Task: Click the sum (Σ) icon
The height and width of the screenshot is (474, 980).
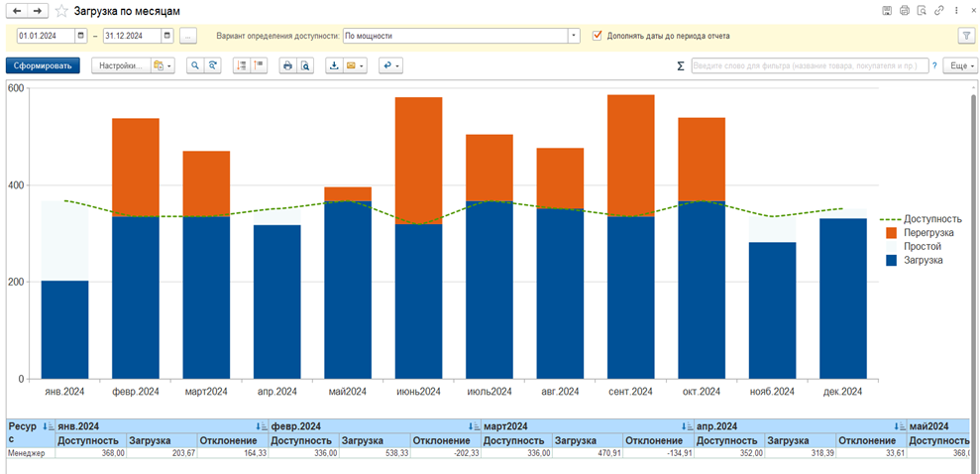Action: pos(680,66)
